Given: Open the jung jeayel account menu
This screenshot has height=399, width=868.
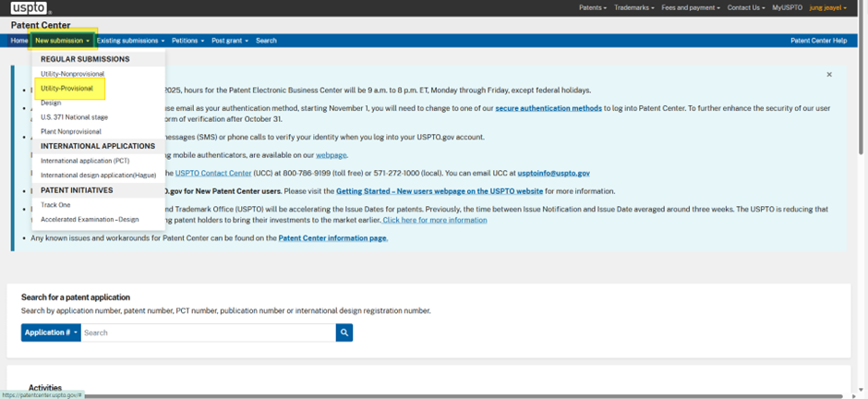Looking at the screenshot, I should 828,7.
